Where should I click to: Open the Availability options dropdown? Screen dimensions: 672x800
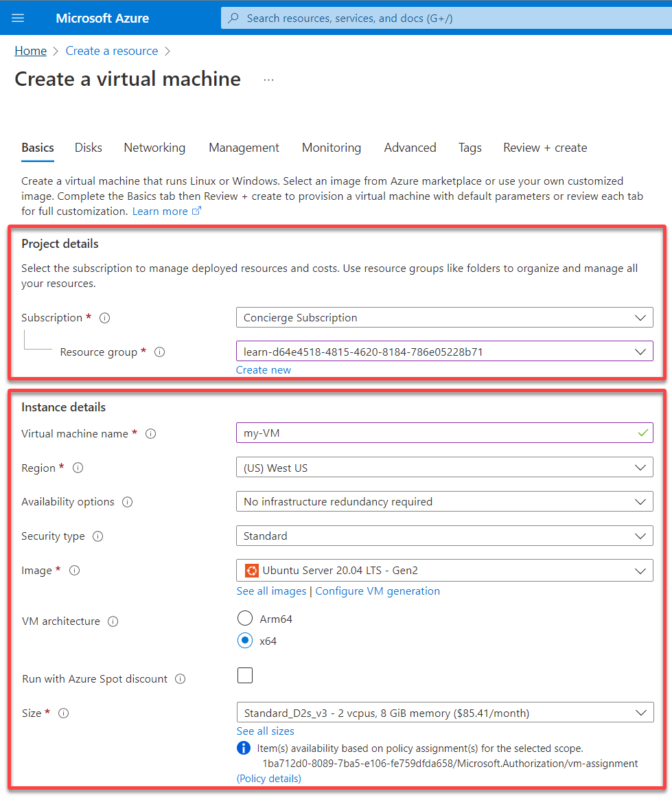point(445,501)
